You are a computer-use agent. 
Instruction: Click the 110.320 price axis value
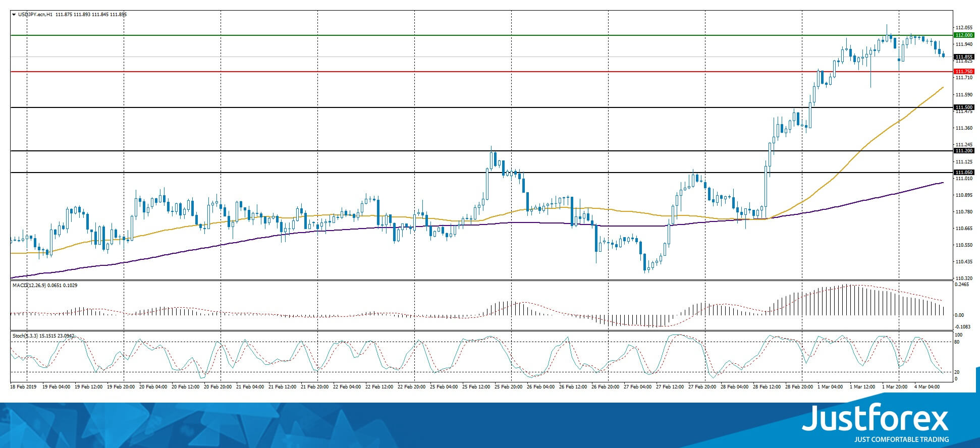[x=964, y=278]
